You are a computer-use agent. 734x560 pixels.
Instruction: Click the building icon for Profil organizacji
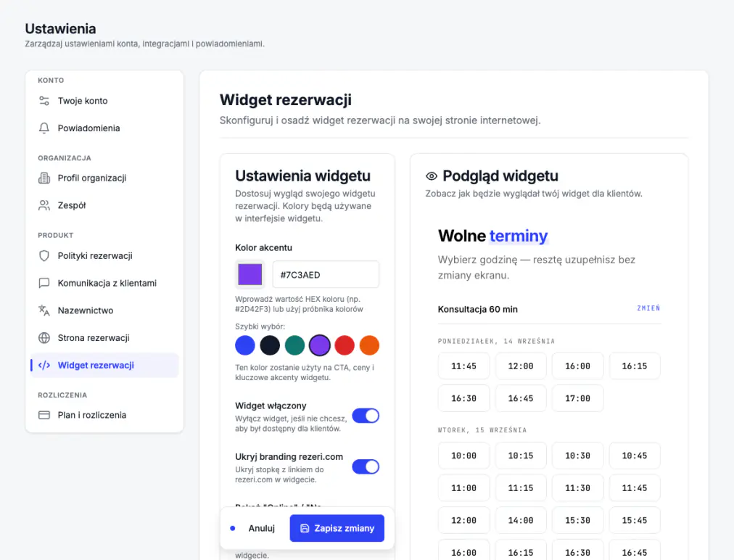[44, 178]
